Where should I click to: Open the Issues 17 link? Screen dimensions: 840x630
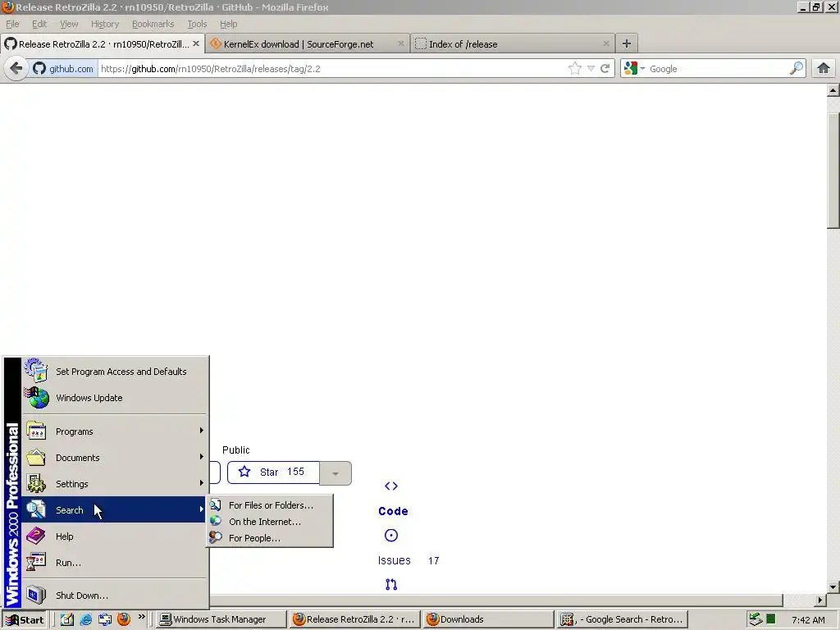(x=409, y=560)
